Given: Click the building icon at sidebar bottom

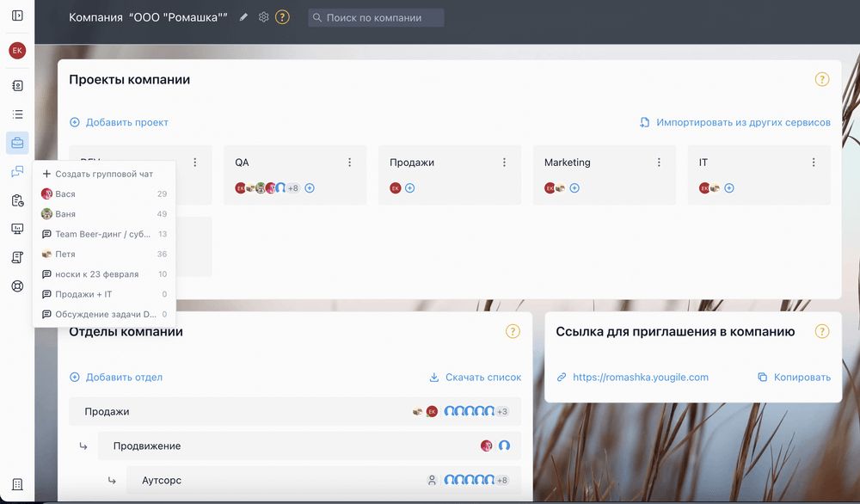Looking at the screenshot, I should point(17,485).
